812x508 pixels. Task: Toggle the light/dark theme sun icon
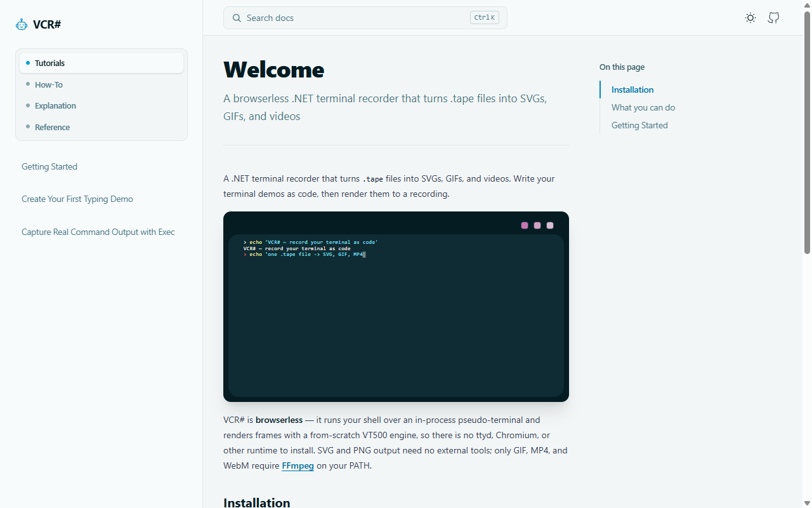click(x=750, y=18)
